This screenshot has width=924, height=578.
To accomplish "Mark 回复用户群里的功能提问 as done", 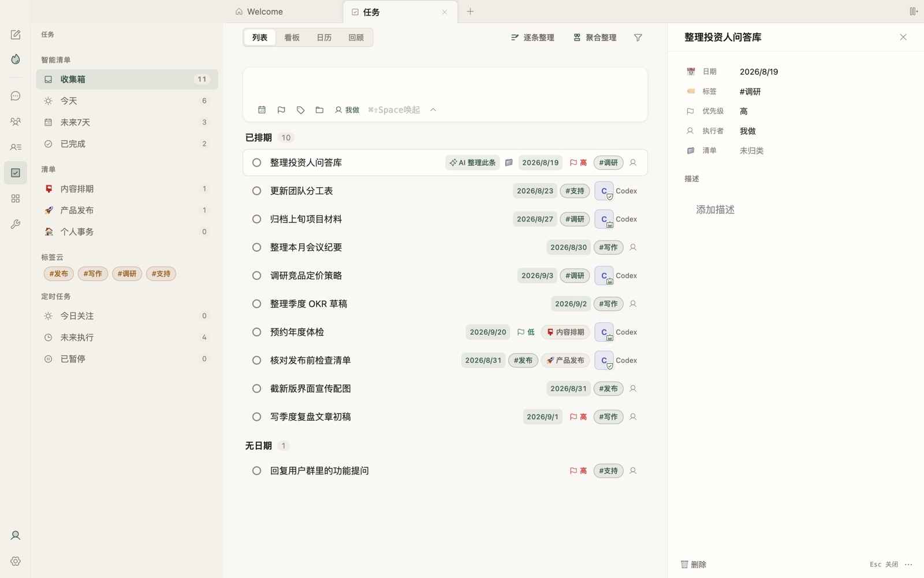I will pos(256,471).
